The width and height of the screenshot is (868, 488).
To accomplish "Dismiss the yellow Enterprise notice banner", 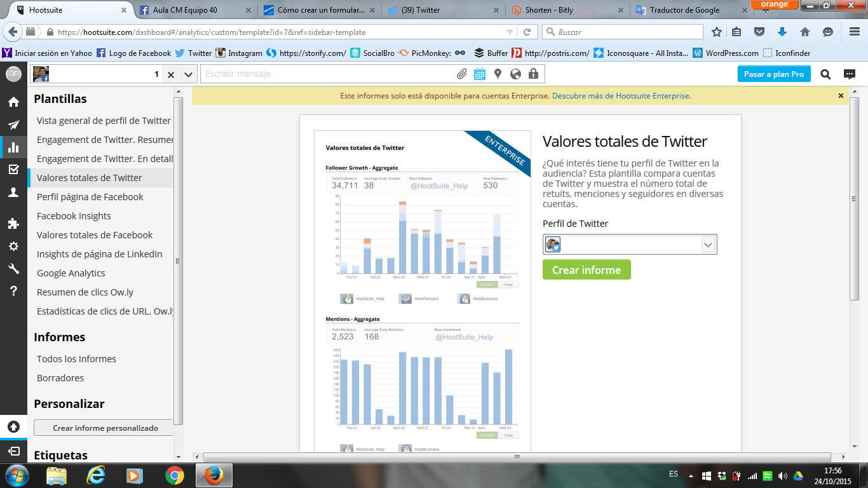I will [841, 96].
